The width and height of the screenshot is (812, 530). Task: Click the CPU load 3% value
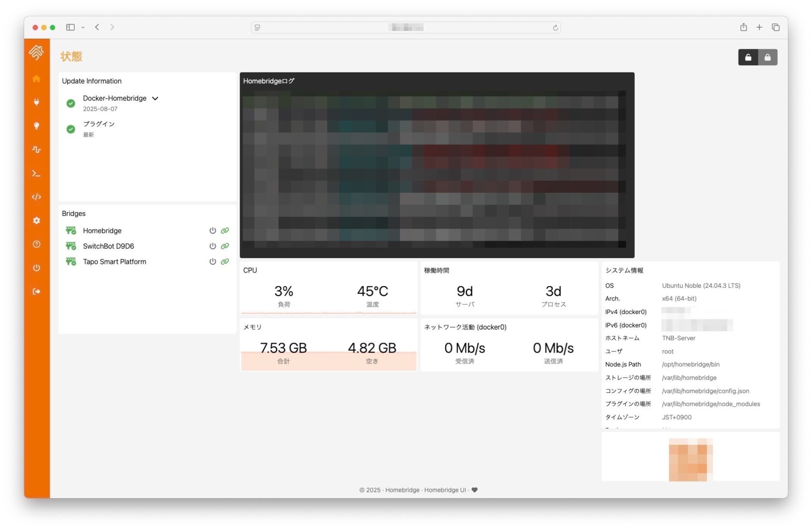pyautogui.click(x=284, y=291)
